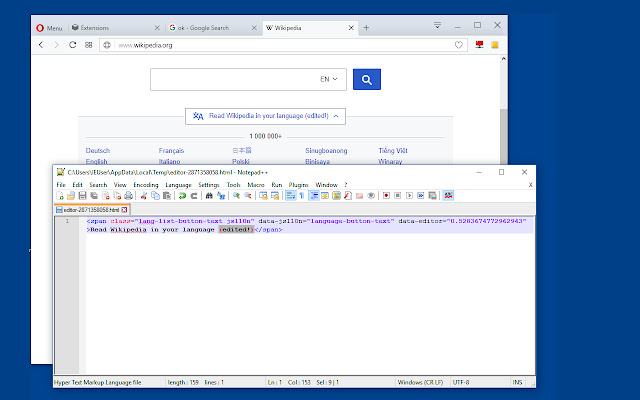Click the New file icon in Notepad++
The width and height of the screenshot is (640, 400).
(x=61, y=195)
